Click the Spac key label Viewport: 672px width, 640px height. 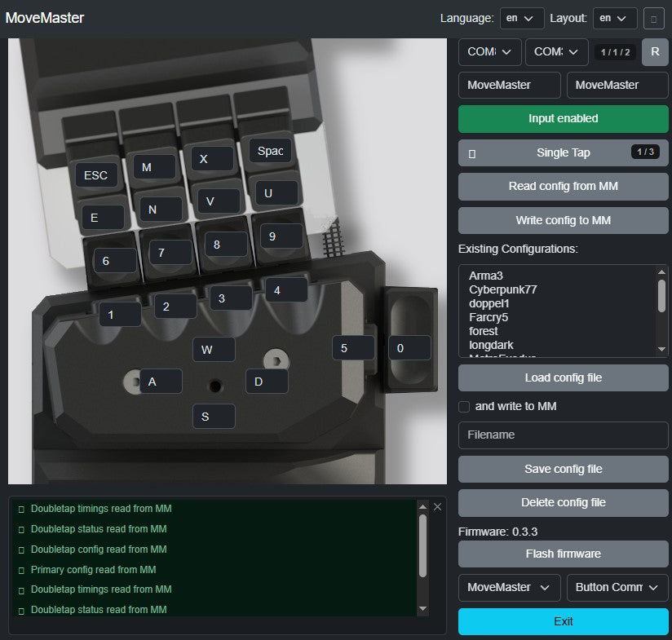[270, 151]
